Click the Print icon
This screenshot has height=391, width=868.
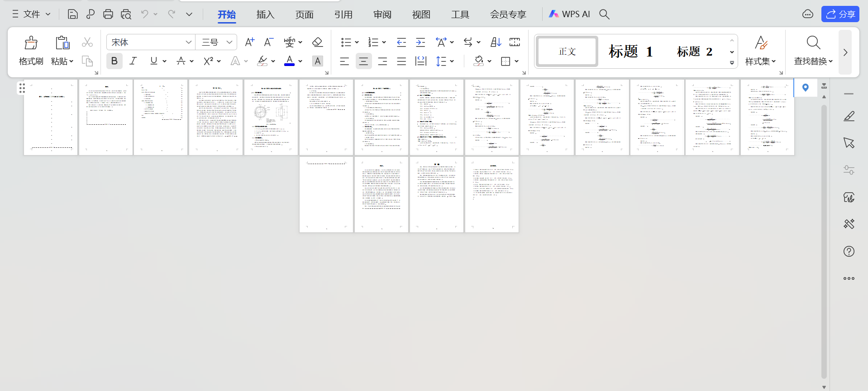coord(108,14)
